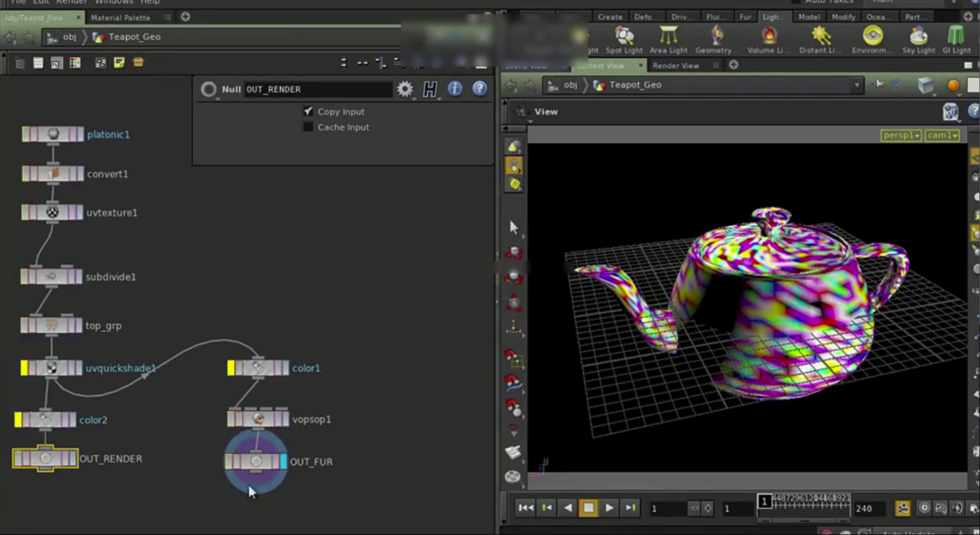Open the node help icon
The image size is (980, 535).
(479, 89)
